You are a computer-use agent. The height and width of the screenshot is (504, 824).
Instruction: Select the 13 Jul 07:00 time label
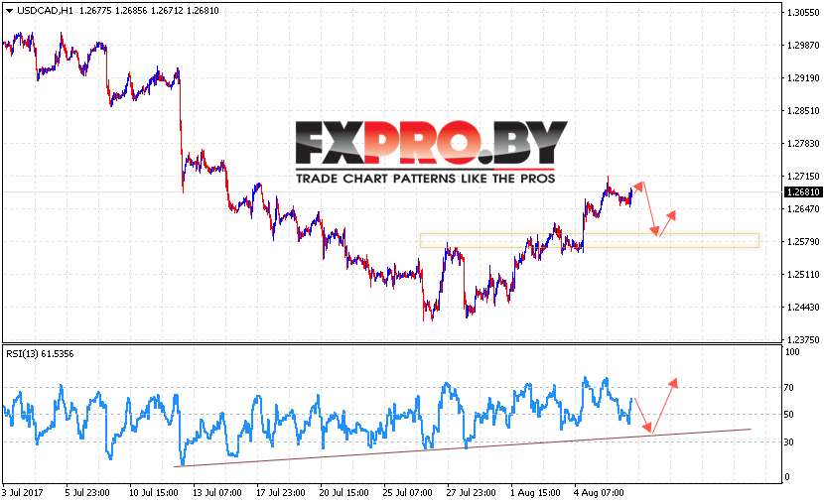[x=217, y=493]
